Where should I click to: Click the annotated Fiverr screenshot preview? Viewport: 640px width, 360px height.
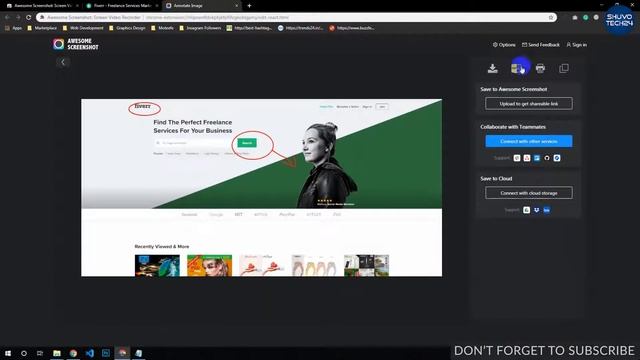coord(261,187)
